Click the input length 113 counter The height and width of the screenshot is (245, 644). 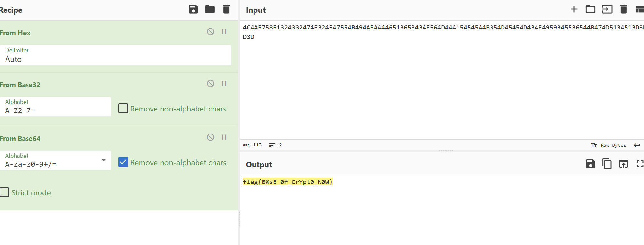[253, 145]
